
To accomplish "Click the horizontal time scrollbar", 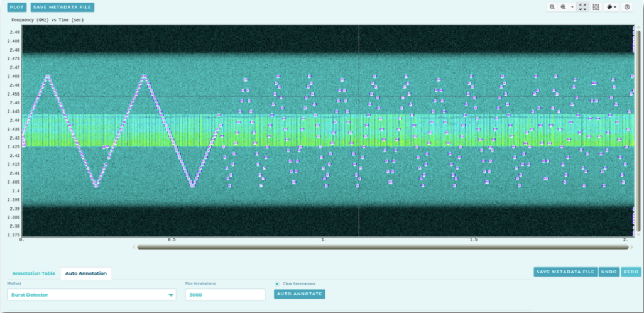I will point(383,247).
